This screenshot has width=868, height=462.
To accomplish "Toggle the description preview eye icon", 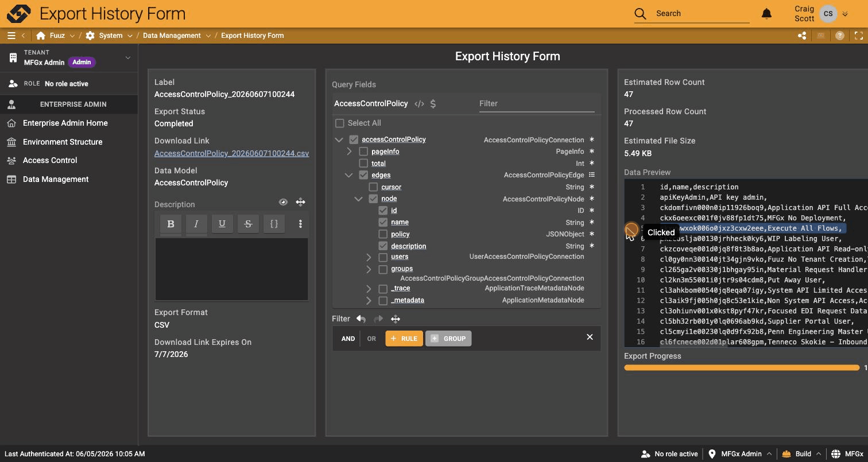I will pos(283,202).
